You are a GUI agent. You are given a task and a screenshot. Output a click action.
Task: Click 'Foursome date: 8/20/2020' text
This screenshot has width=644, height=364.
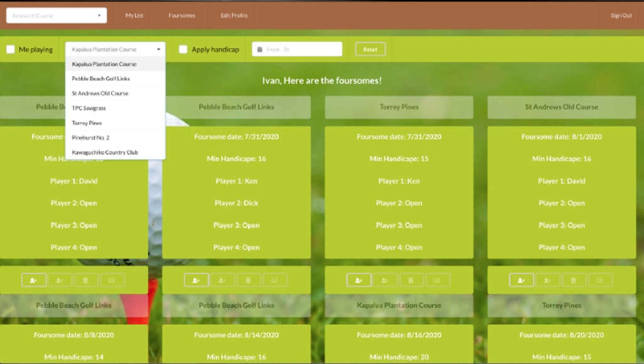pyautogui.click(x=562, y=335)
